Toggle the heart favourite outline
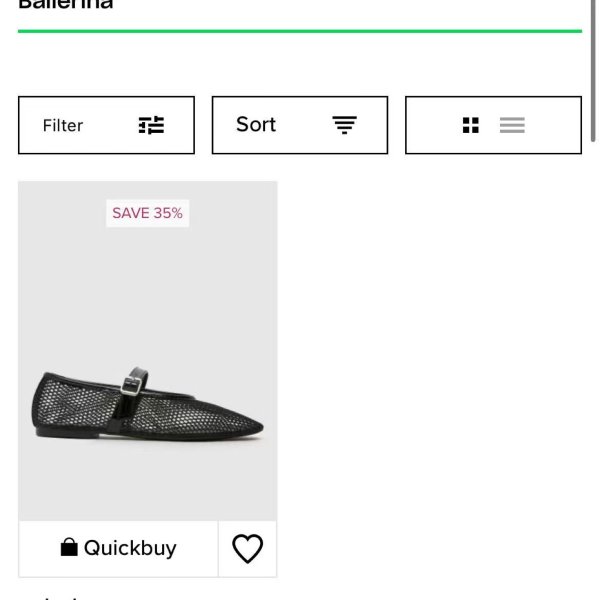 [x=247, y=548]
